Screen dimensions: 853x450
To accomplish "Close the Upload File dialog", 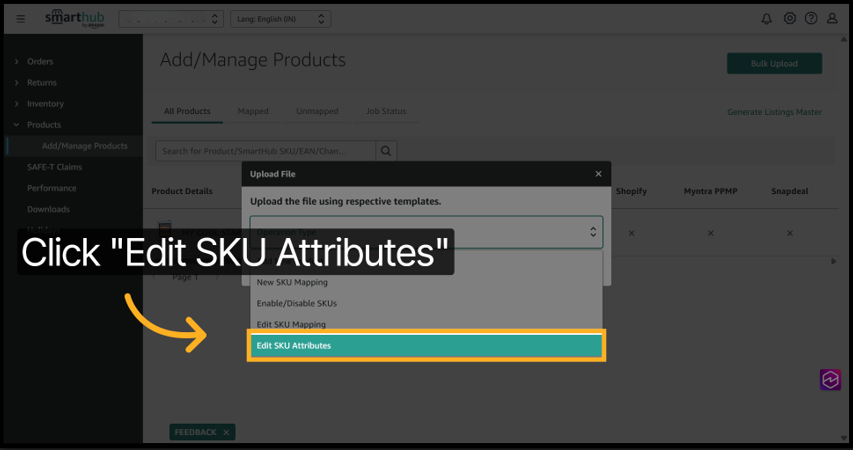I will pos(598,174).
